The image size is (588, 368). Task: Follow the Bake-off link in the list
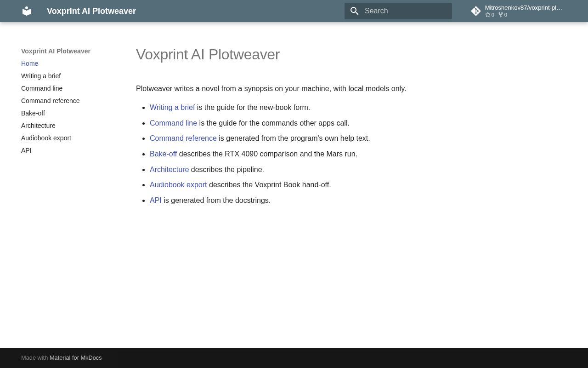163,154
